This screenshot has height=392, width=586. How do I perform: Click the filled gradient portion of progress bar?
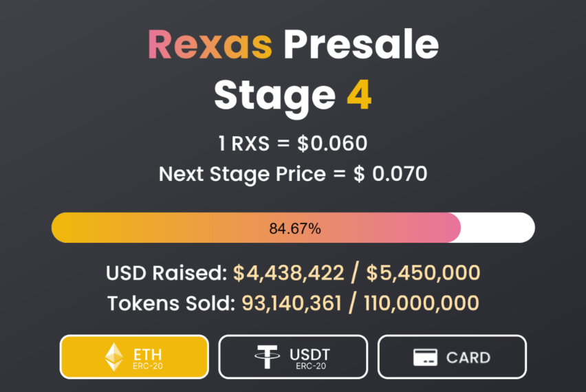[x=256, y=228]
